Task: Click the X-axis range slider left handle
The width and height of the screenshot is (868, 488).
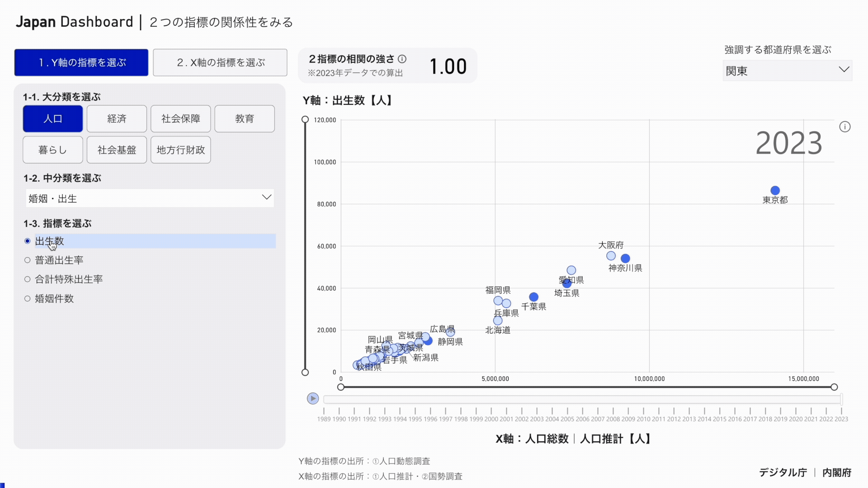Action: pos(341,387)
